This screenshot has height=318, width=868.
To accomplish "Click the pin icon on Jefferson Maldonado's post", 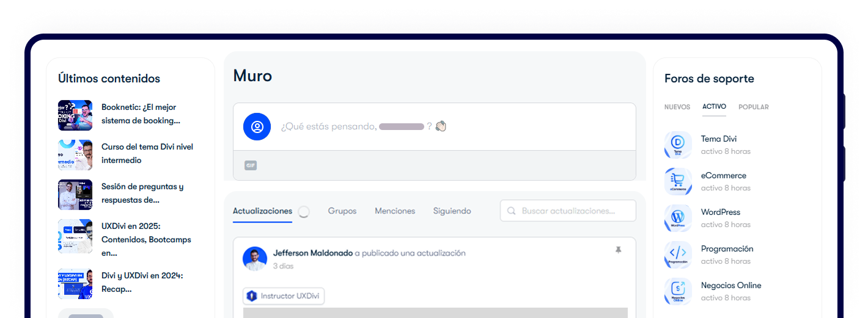I will point(618,250).
